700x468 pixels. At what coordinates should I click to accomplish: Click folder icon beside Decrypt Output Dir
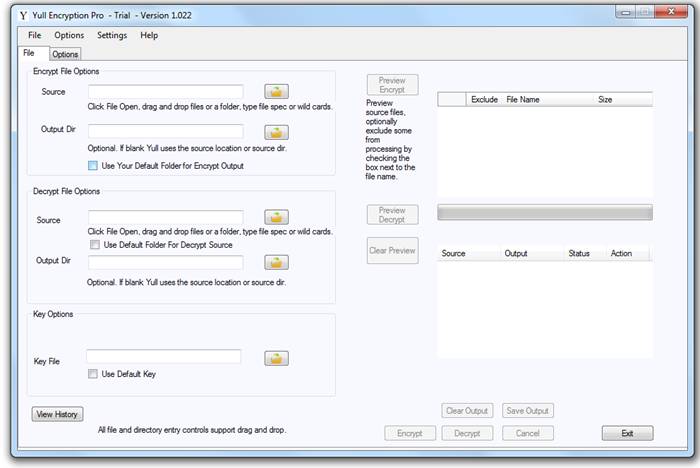[x=276, y=262]
